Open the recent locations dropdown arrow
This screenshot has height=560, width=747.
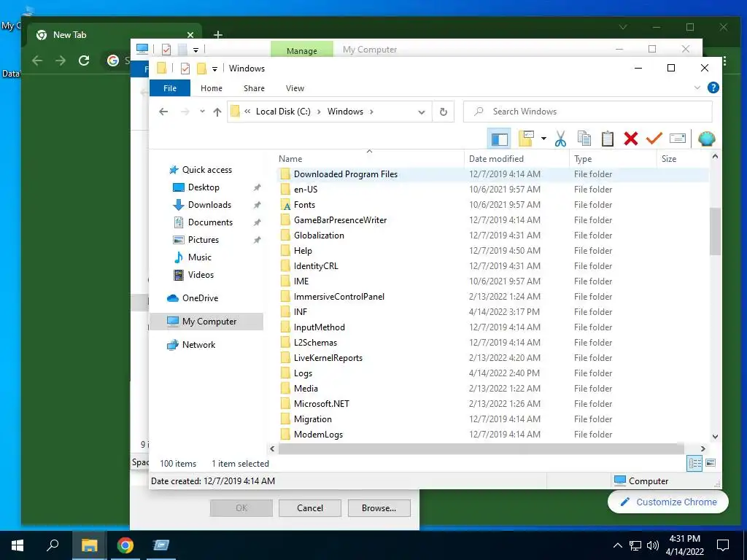[202, 112]
